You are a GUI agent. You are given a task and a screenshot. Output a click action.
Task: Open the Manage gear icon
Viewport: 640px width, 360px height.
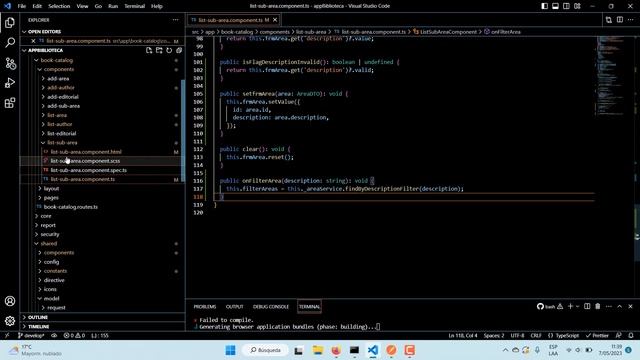(x=10, y=321)
